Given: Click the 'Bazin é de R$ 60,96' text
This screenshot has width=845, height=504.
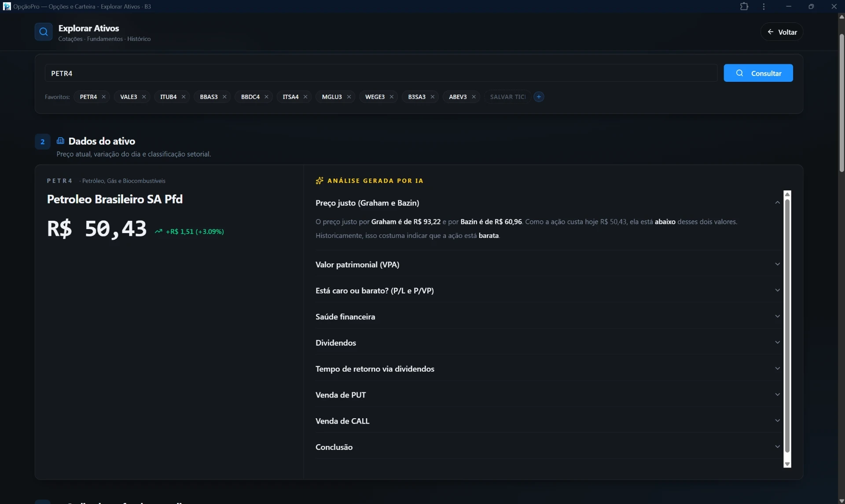Looking at the screenshot, I should click(x=491, y=222).
